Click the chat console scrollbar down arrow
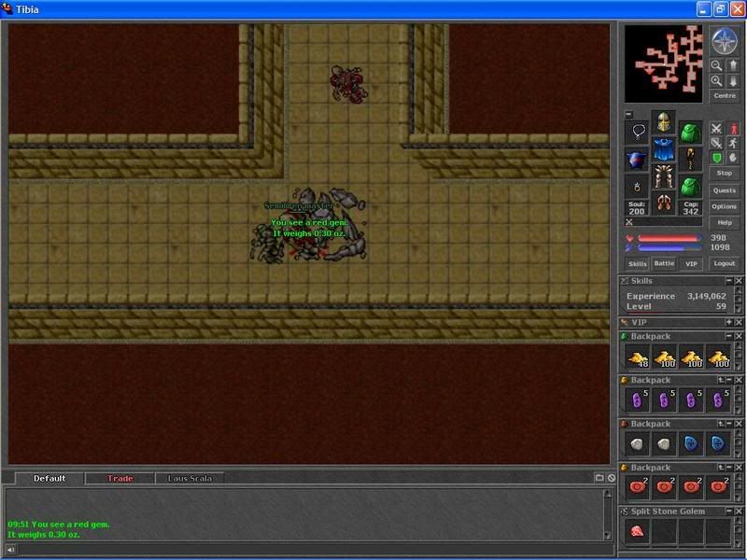Screen dimensions: 747x560 pyautogui.click(x=608, y=535)
